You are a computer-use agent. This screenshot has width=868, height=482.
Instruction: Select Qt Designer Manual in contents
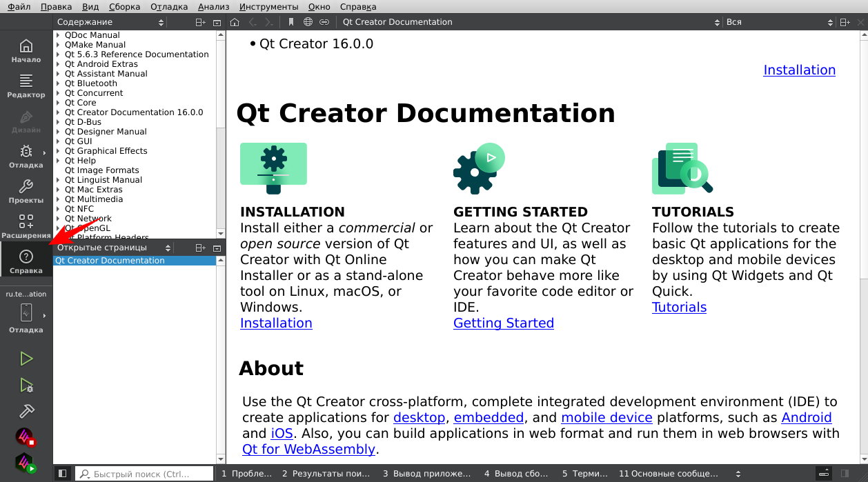point(106,132)
